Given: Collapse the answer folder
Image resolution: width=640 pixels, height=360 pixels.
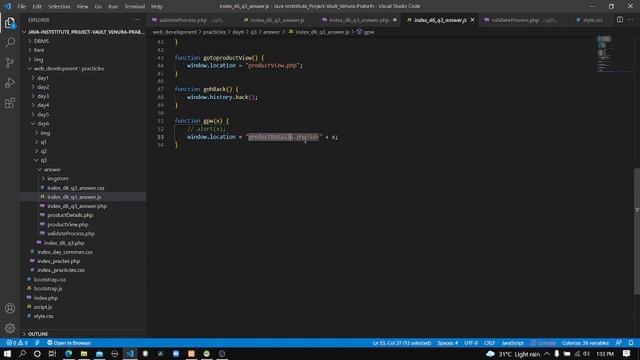Looking at the screenshot, I should click(x=52, y=169).
